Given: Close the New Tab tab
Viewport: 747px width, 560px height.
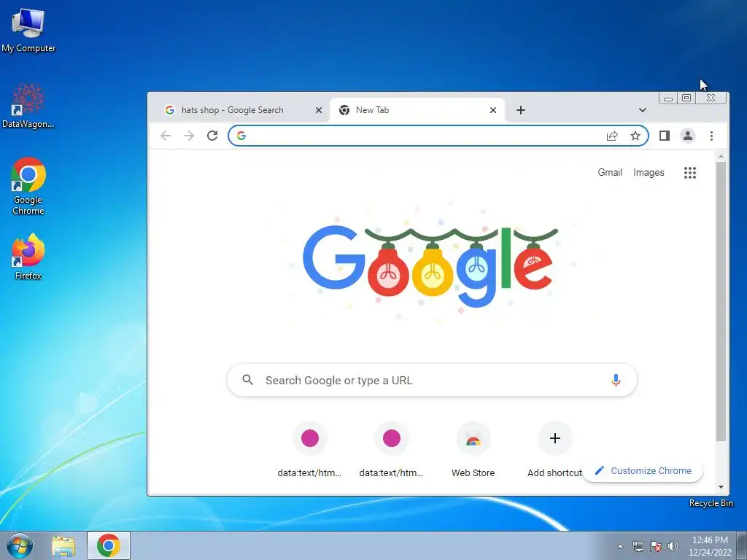Looking at the screenshot, I should (493, 110).
